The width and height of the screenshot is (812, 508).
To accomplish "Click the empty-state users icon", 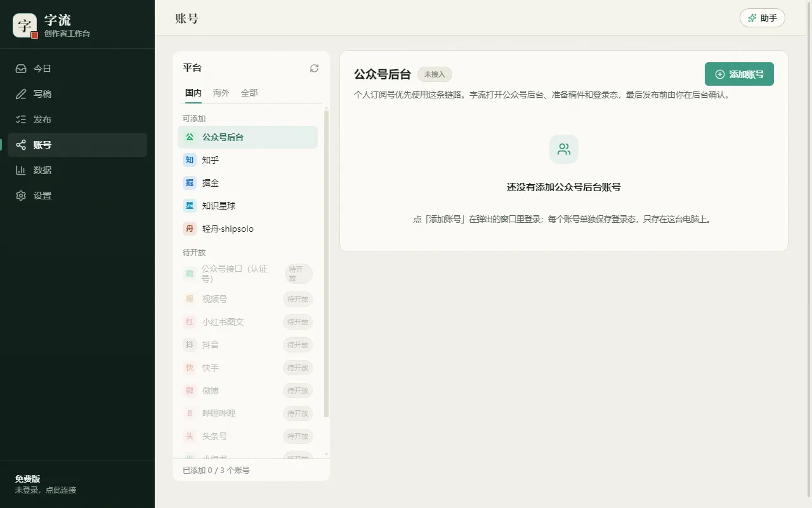I will coord(564,149).
